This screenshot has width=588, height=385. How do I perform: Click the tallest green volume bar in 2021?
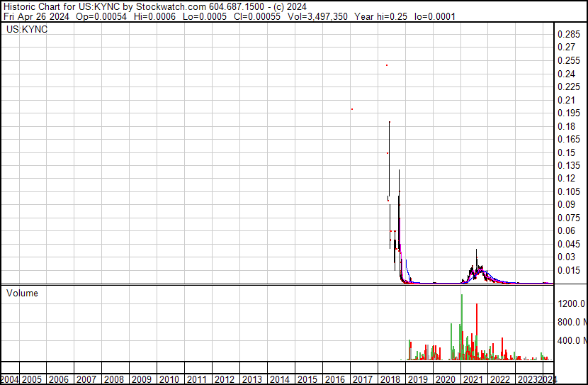(462, 327)
